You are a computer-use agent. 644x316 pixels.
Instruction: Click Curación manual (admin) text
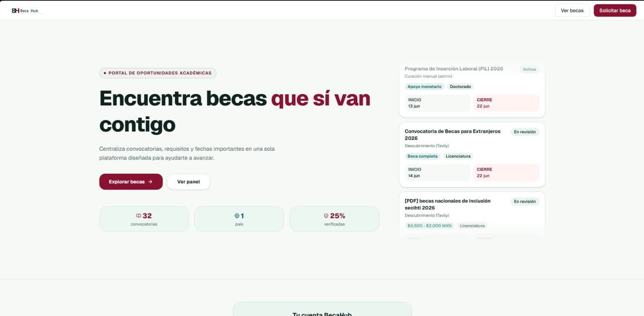[428, 76]
